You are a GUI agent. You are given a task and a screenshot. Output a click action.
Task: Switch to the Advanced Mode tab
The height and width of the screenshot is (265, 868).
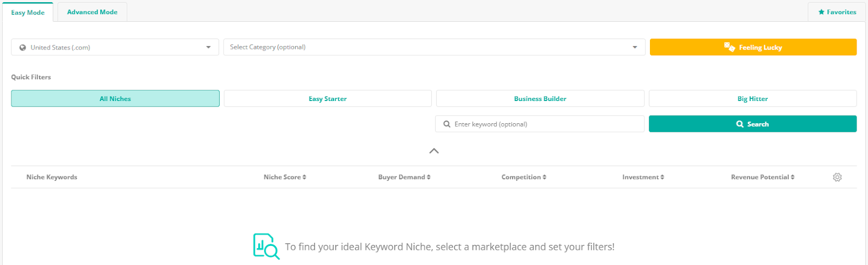92,12
